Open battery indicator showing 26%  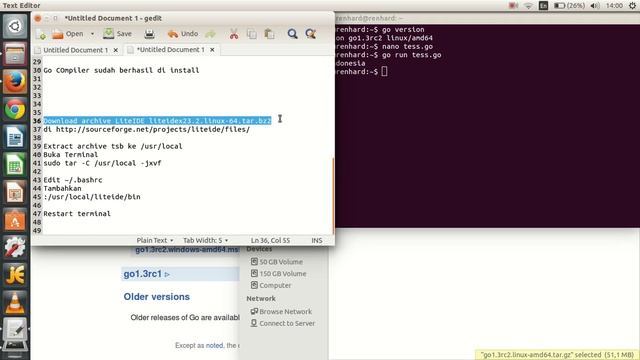pos(569,6)
